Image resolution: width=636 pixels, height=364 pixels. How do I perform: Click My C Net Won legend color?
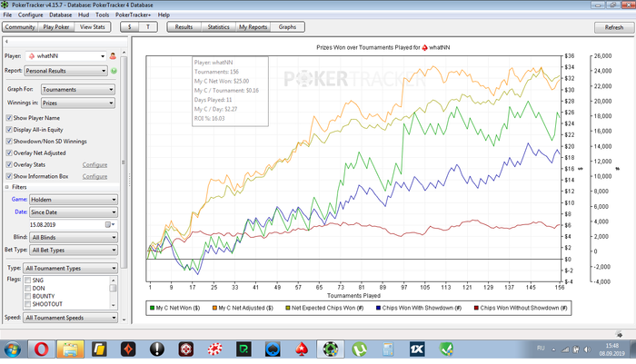click(x=152, y=308)
